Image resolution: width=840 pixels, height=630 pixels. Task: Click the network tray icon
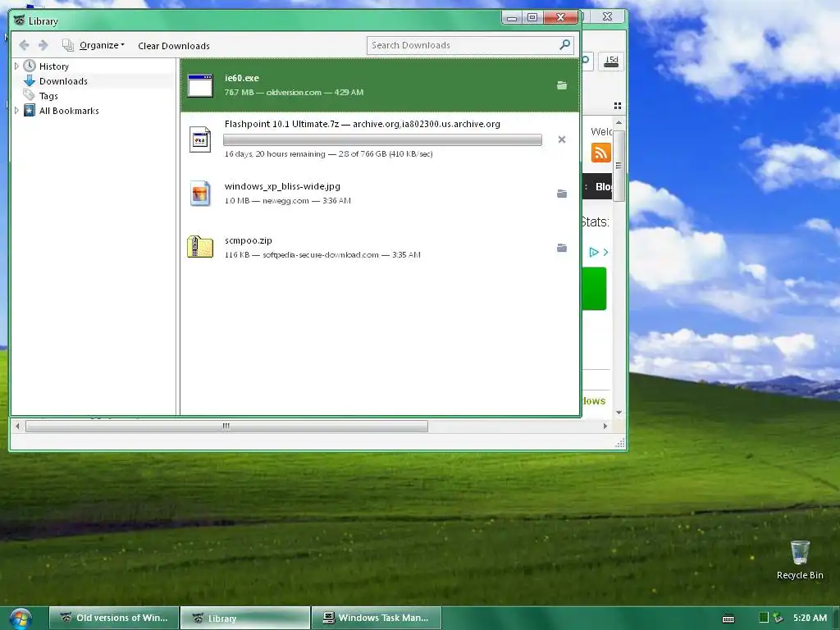click(x=778, y=618)
